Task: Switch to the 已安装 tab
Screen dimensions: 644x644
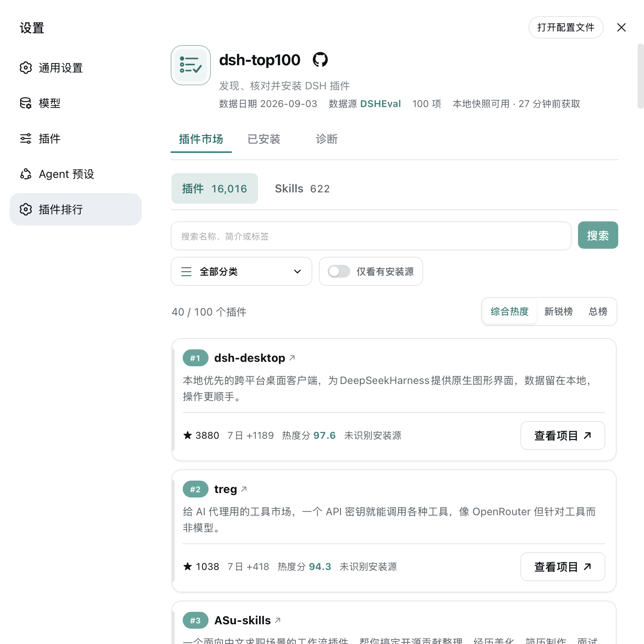Action: pos(264,139)
